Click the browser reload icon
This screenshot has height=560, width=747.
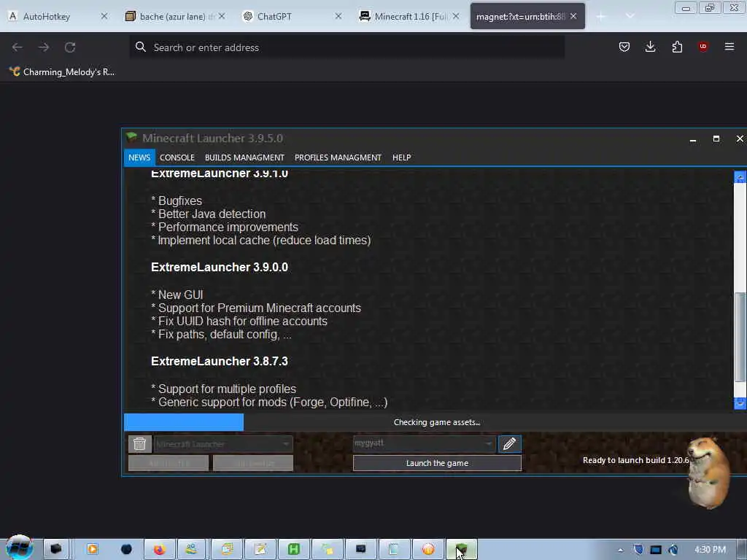[x=70, y=47]
